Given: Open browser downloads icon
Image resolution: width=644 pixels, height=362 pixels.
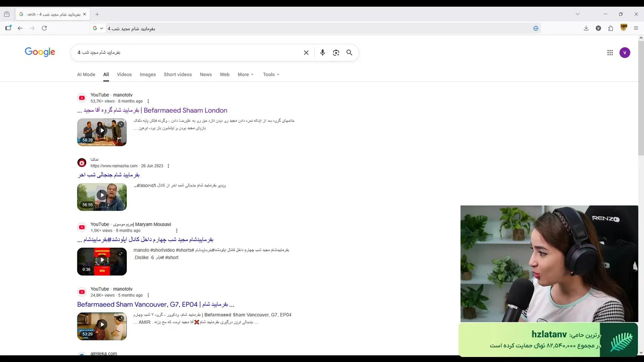Looking at the screenshot, I should click(x=586, y=28).
